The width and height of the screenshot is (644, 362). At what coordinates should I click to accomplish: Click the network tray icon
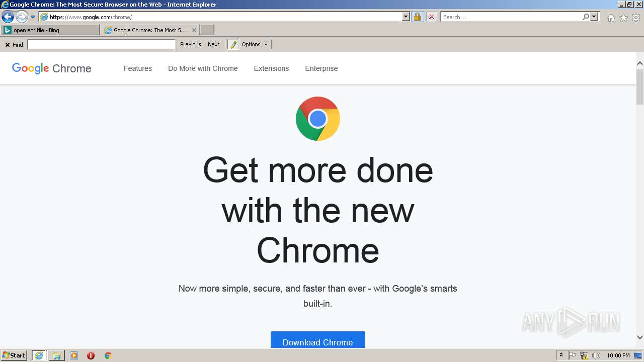pos(584,355)
